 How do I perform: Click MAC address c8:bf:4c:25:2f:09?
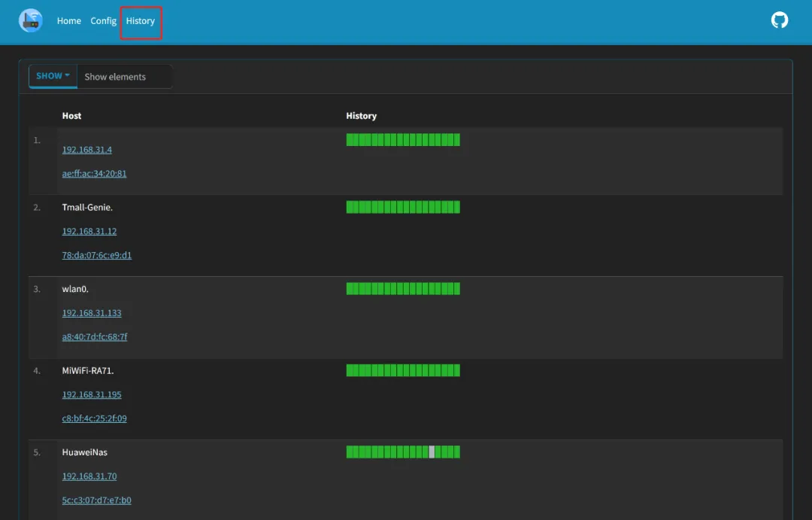tap(94, 418)
